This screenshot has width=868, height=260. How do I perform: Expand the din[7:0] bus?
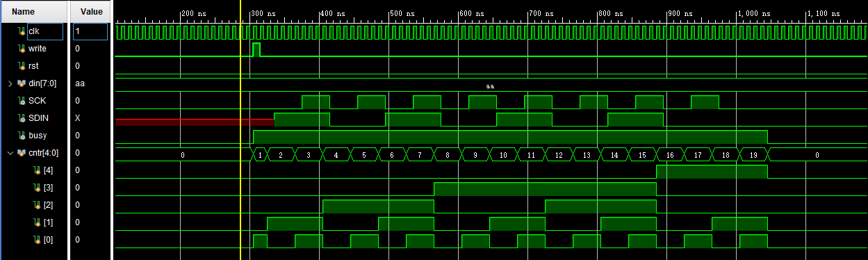10,83
